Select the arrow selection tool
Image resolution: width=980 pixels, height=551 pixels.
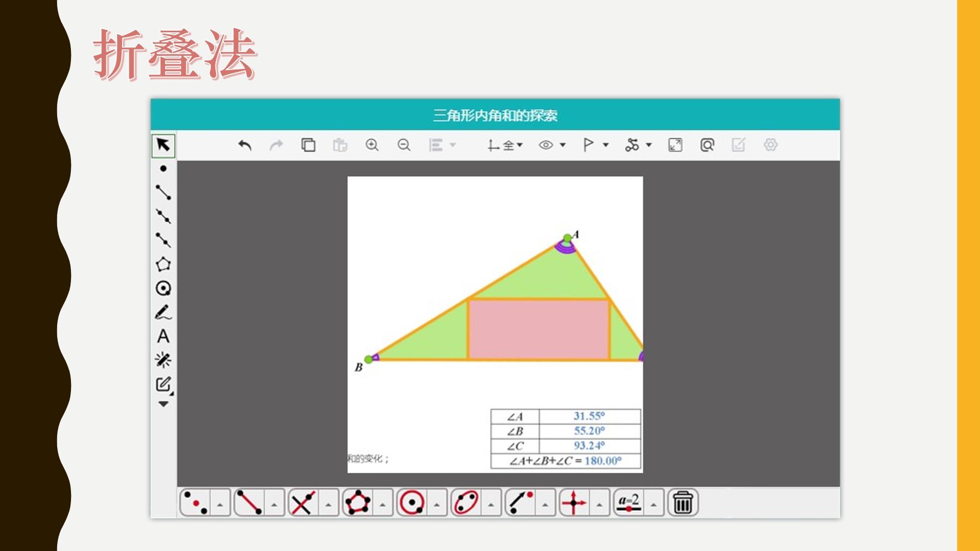(163, 145)
